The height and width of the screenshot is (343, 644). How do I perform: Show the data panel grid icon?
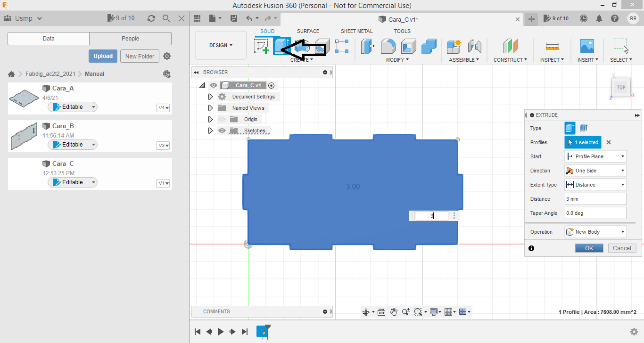point(198,18)
